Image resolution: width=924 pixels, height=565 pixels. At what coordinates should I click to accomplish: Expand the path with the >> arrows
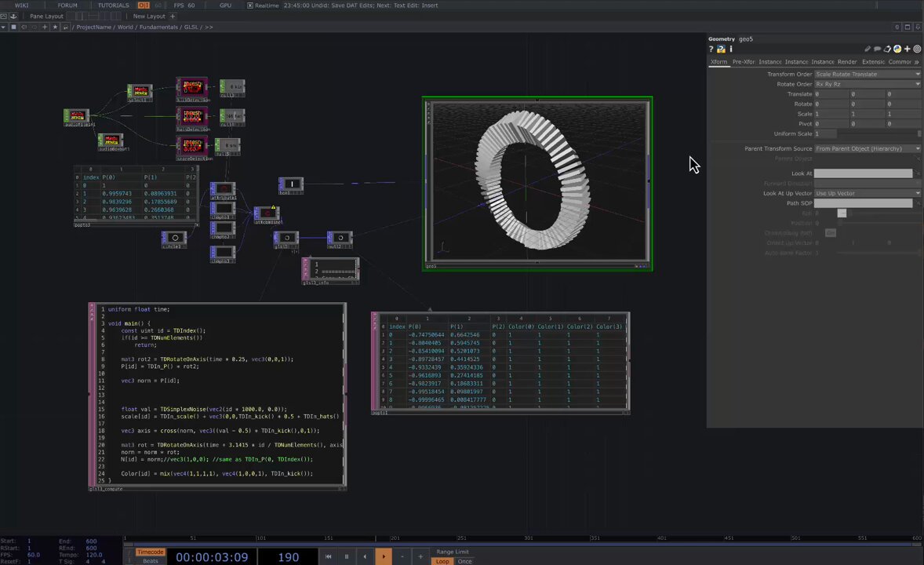[x=209, y=27]
